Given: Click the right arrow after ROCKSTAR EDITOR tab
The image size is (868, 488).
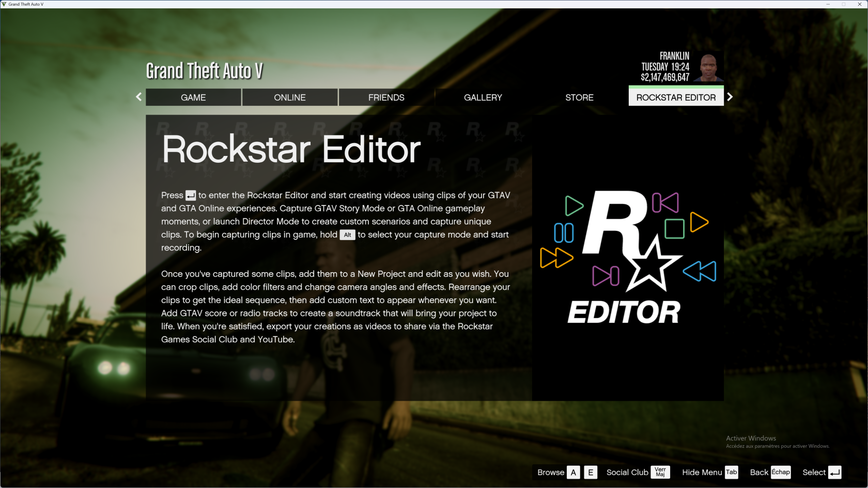Looking at the screenshot, I should tap(730, 97).
